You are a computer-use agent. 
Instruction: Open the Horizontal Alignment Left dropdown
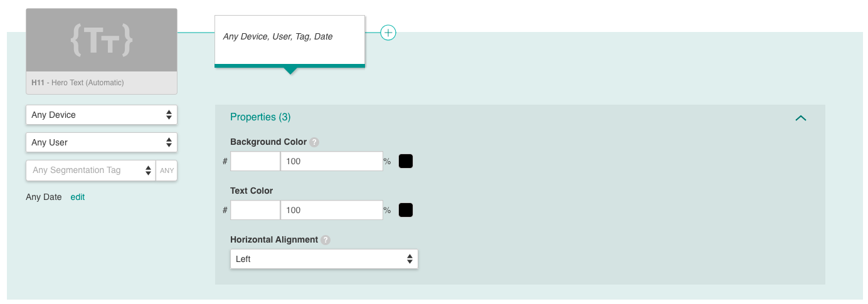coord(324,259)
